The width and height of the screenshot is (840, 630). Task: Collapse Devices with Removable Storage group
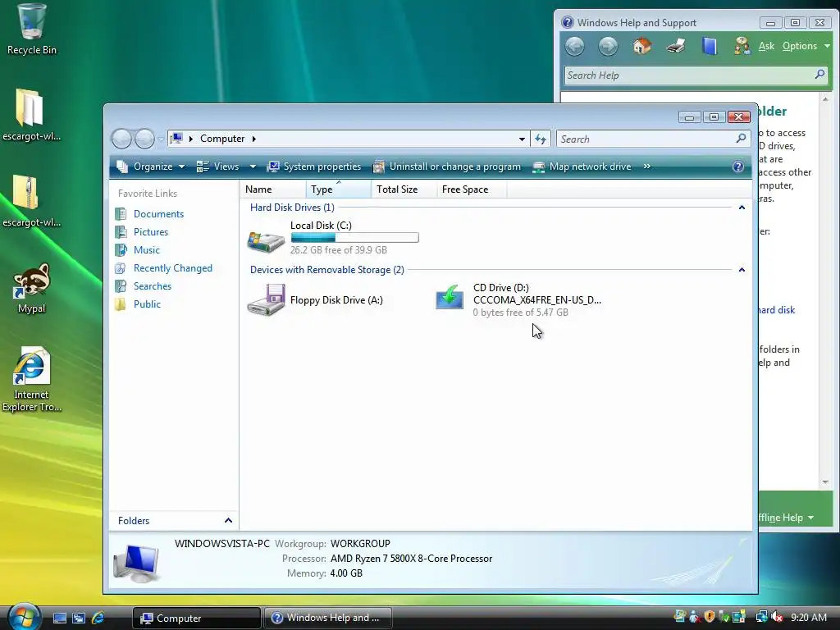[742, 269]
